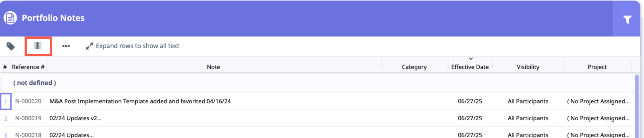Click the Portfolio Notes document icon
Image resolution: width=644 pixels, height=138 pixels.
(10, 18)
